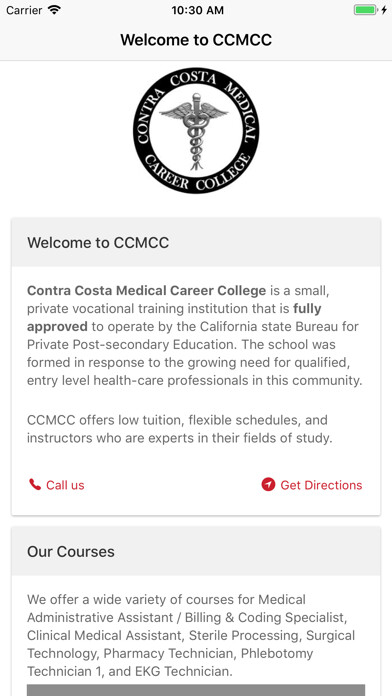Tap the Welcome to CCMCC navigation bar title

(x=196, y=40)
